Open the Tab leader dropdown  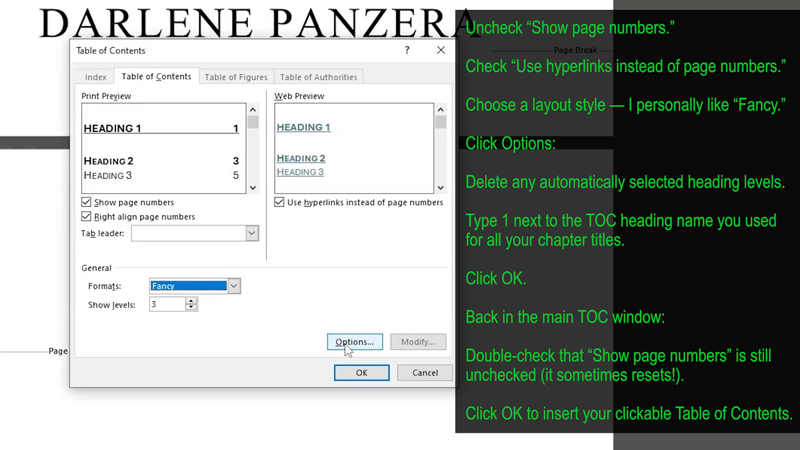(252, 233)
